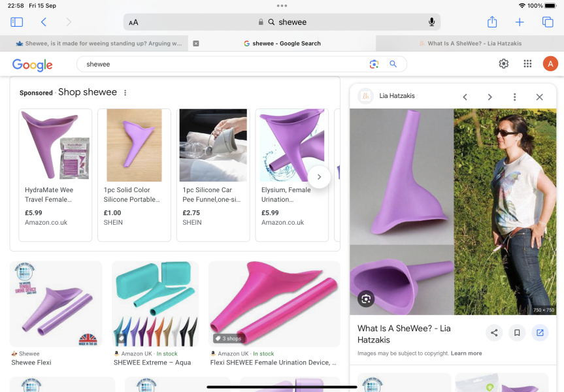The image size is (564, 392).
Task: Close the image preview panel
Action: pyautogui.click(x=540, y=97)
